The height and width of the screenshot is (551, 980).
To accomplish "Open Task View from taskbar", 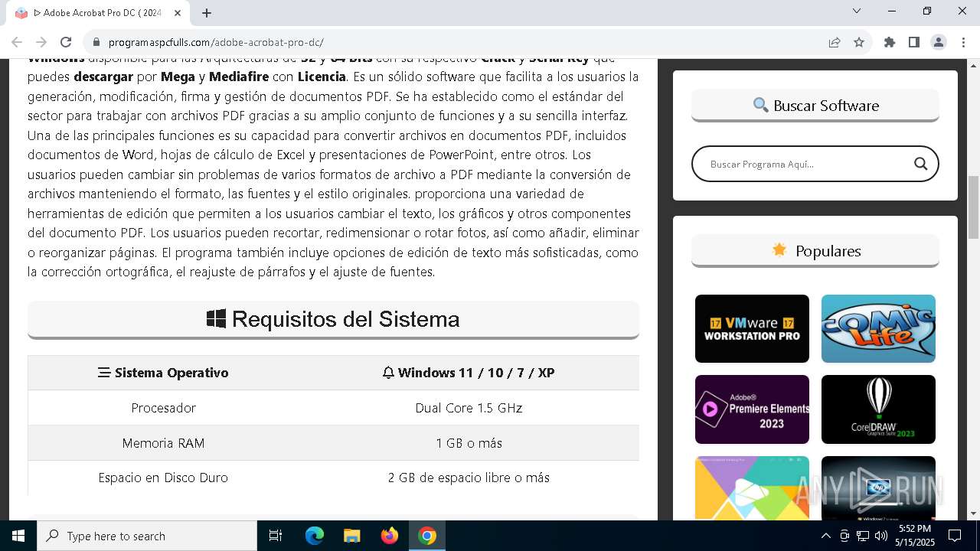I will [x=276, y=536].
